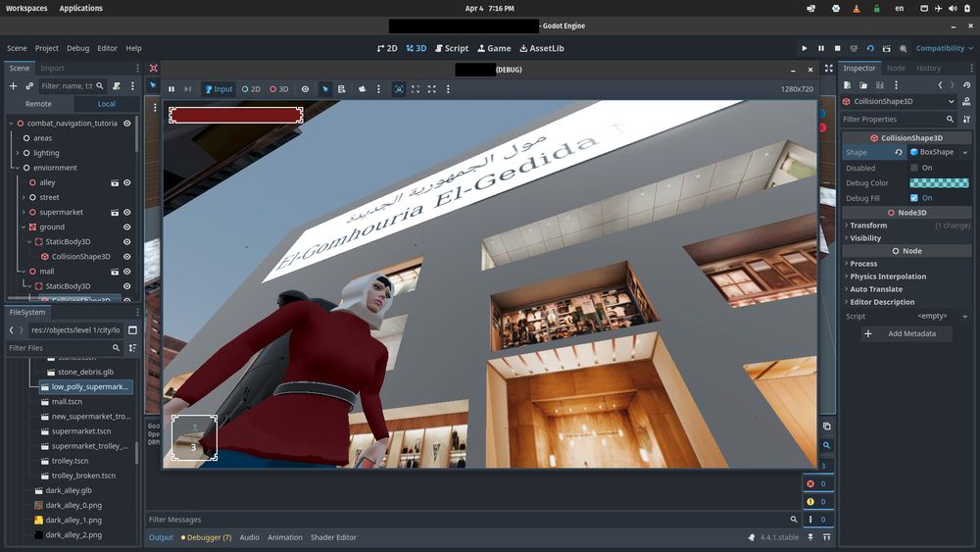Toggle the game Input mode button
The image size is (980, 552).
tap(219, 89)
